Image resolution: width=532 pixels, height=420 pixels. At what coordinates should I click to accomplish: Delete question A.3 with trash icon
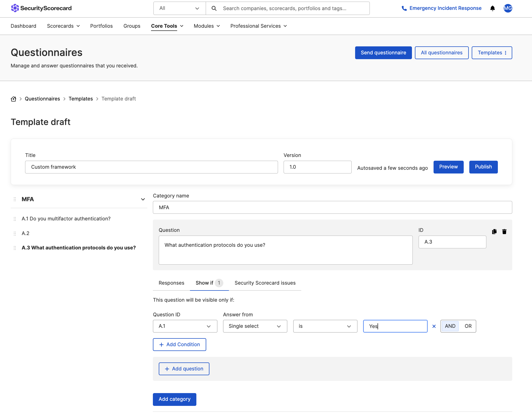pos(504,232)
